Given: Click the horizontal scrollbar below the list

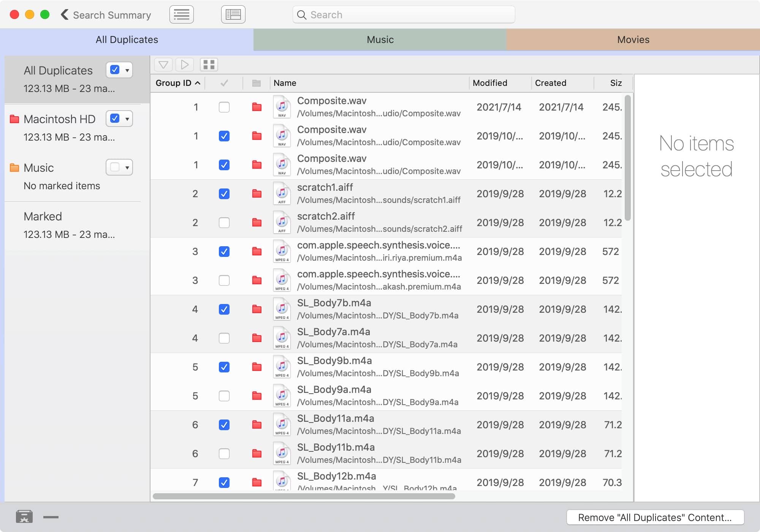Looking at the screenshot, I should (x=304, y=496).
